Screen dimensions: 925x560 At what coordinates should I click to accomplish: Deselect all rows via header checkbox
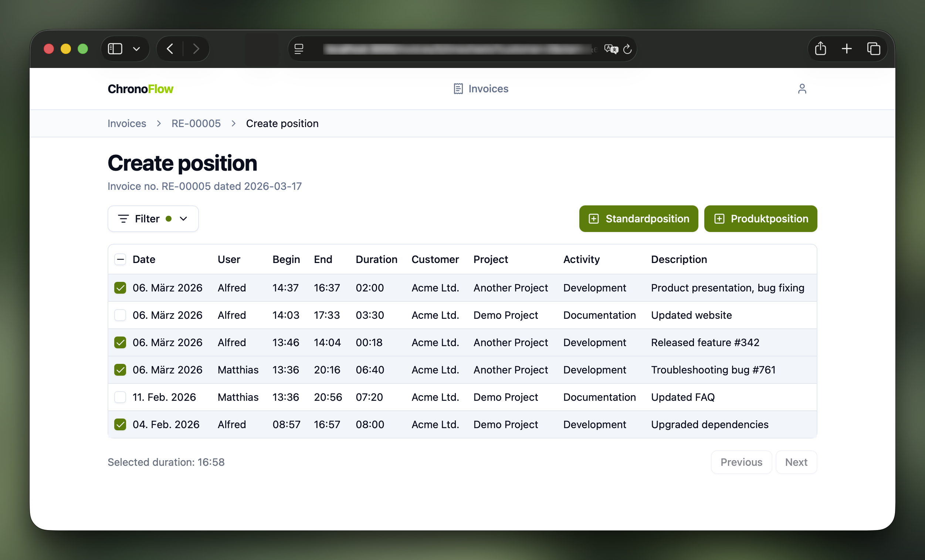[120, 259]
